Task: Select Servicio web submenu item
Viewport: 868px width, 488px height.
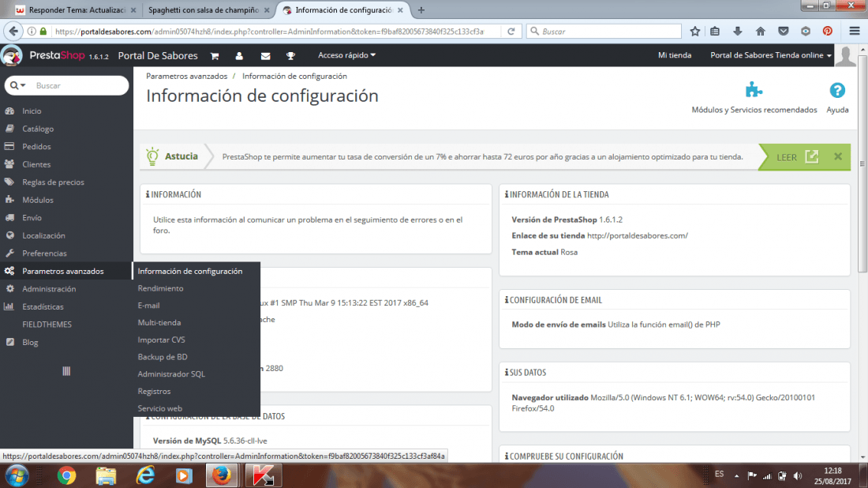Action: [159, 408]
